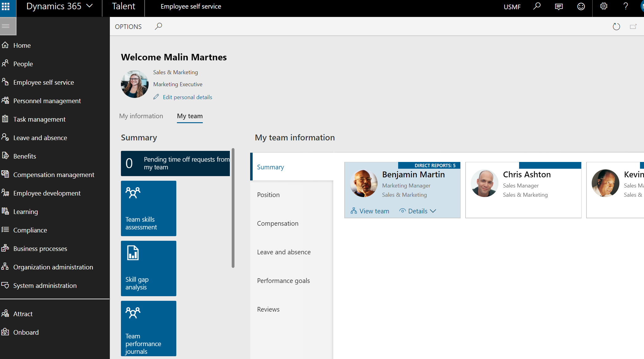The width and height of the screenshot is (644, 359).
Task: Switch to the My information tab
Action: coord(141,116)
